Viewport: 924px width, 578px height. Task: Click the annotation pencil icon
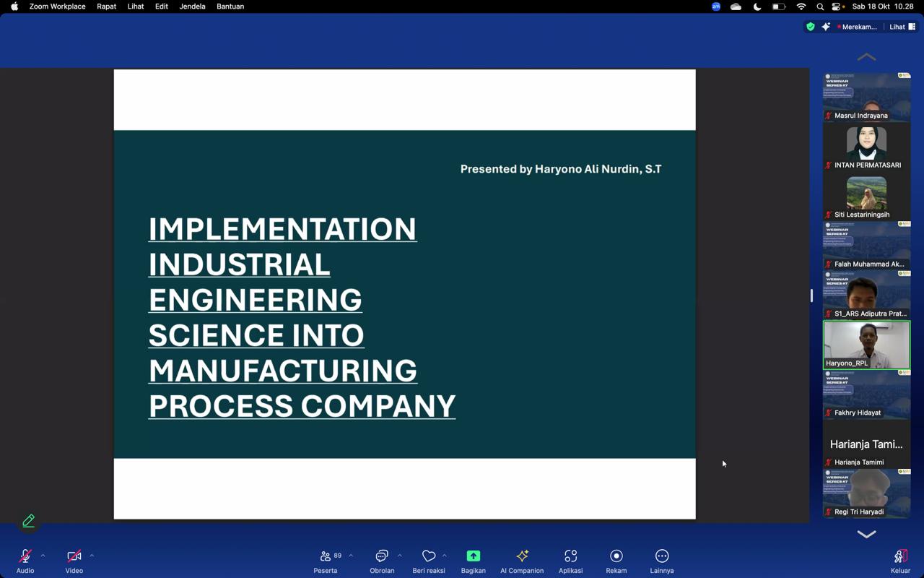[x=29, y=521]
